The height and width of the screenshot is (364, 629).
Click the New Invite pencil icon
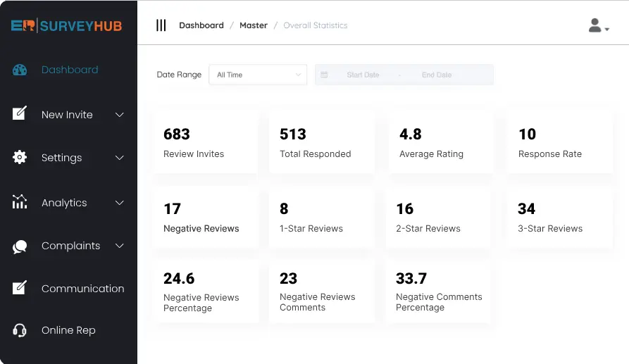pyautogui.click(x=20, y=113)
